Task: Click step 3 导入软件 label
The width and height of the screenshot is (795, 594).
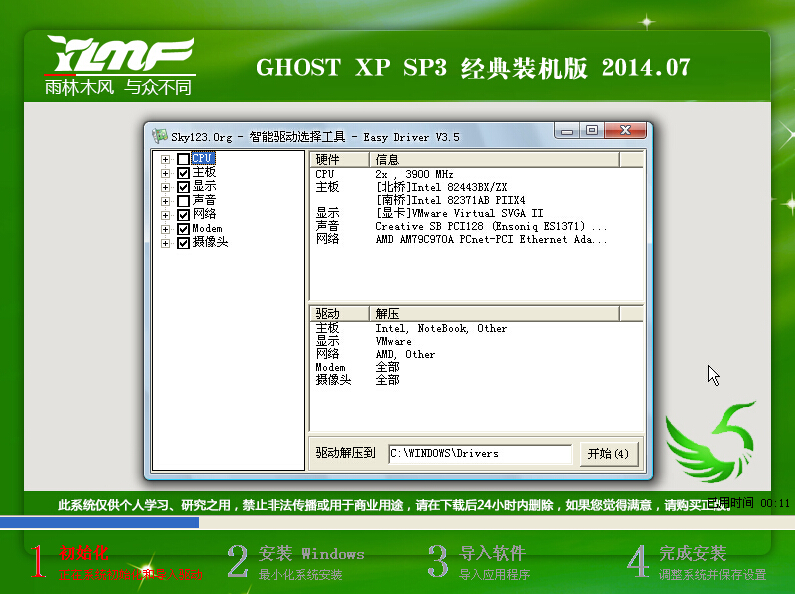Action: [x=492, y=553]
